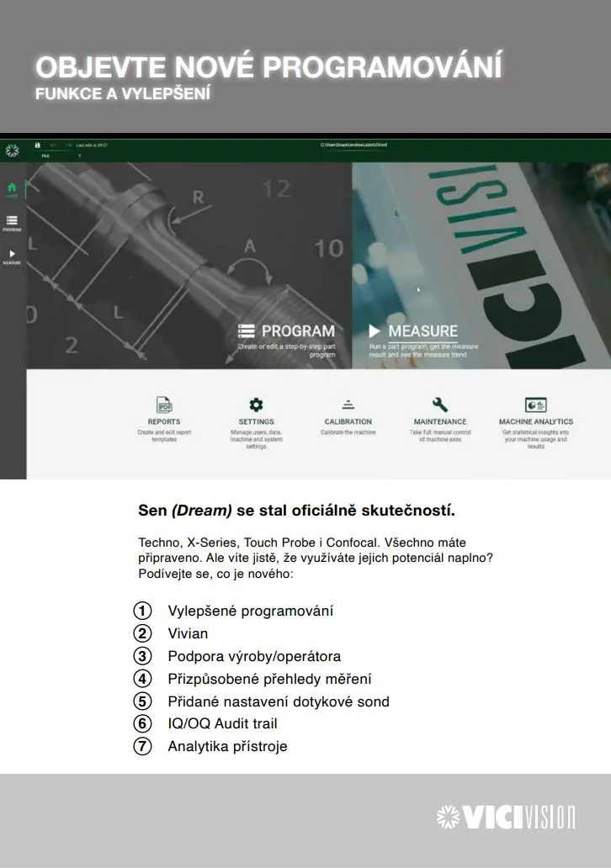Click heading 'OBJEVTE NOVÉ PROGRAMOVÁNÍ'
This screenshot has width=611, height=868.
click(x=269, y=66)
